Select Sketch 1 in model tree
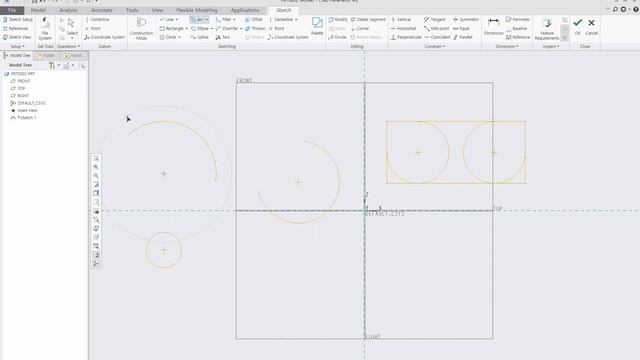 pos(24,118)
